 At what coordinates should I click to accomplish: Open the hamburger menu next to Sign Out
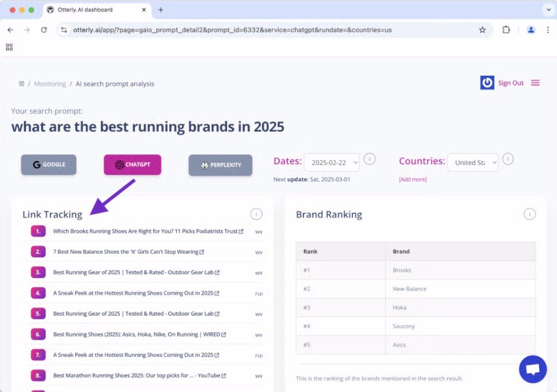pos(535,83)
